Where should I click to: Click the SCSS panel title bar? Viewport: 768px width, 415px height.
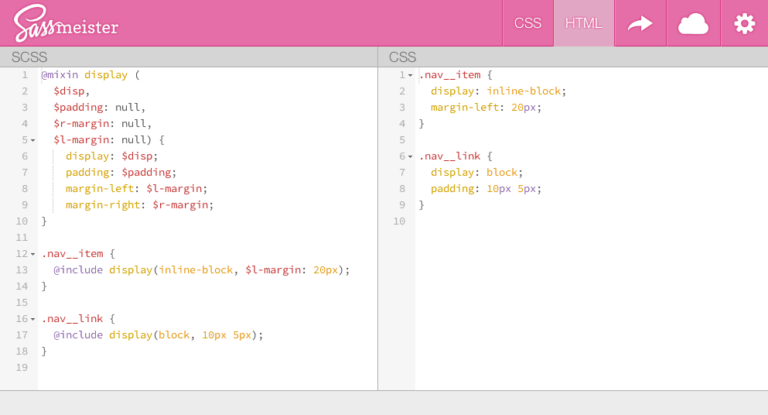tap(188, 57)
